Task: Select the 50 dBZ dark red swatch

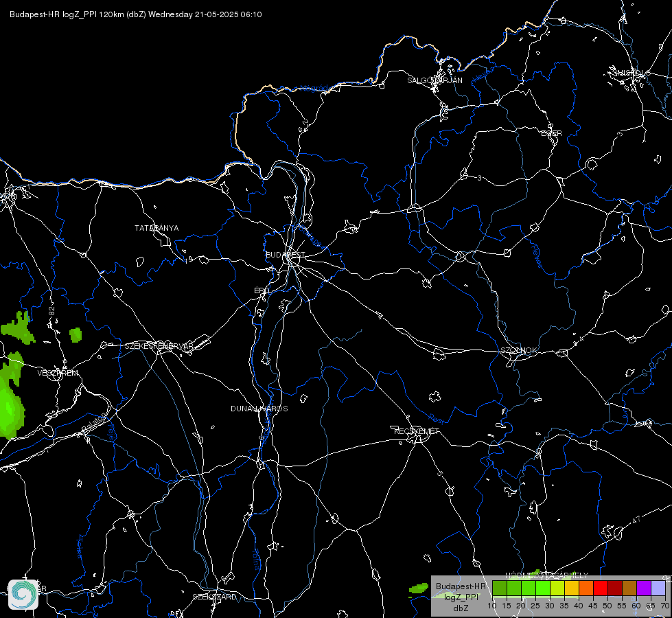Action: point(615,588)
